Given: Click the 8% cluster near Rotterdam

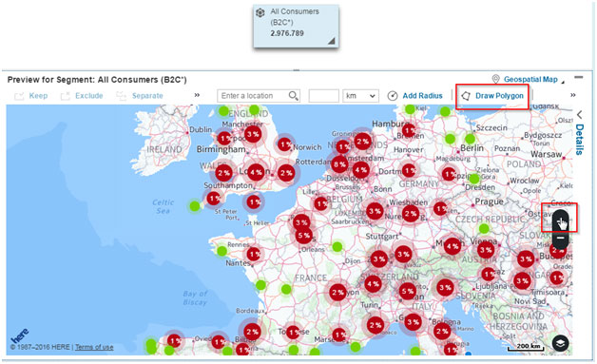Looking at the screenshot, I should [x=338, y=164].
